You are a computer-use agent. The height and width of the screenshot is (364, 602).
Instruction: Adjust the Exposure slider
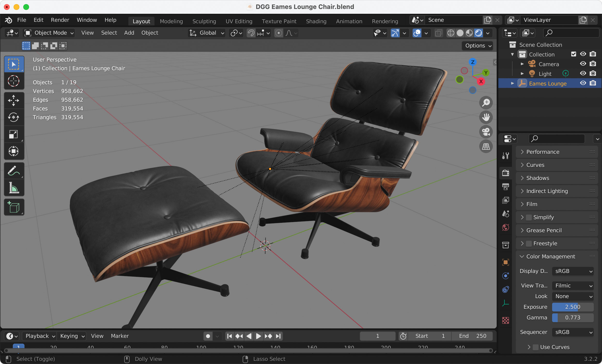point(573,307)
